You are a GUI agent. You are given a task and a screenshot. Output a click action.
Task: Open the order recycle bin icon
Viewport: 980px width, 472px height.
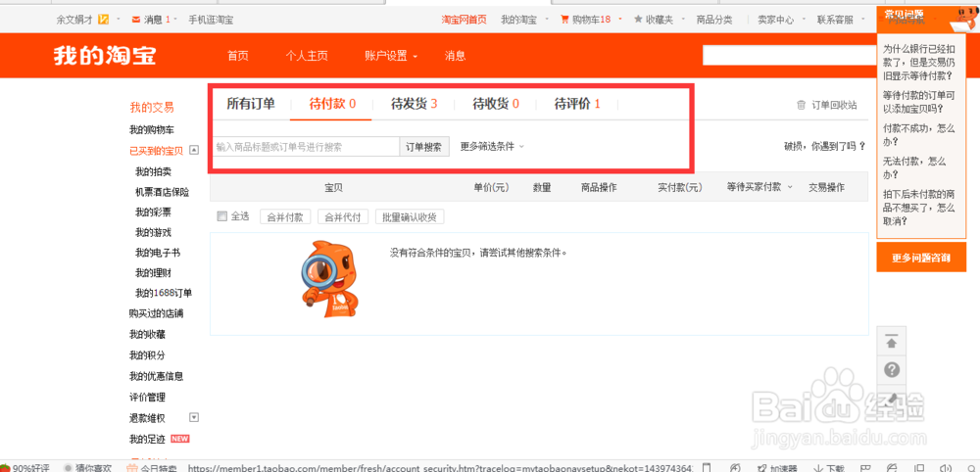pos(802,105)
